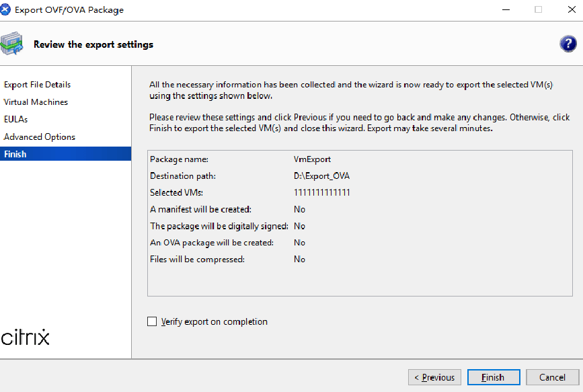Cancel the export wizard
Viewport: 583px width, 392px height.
(552, 377)
